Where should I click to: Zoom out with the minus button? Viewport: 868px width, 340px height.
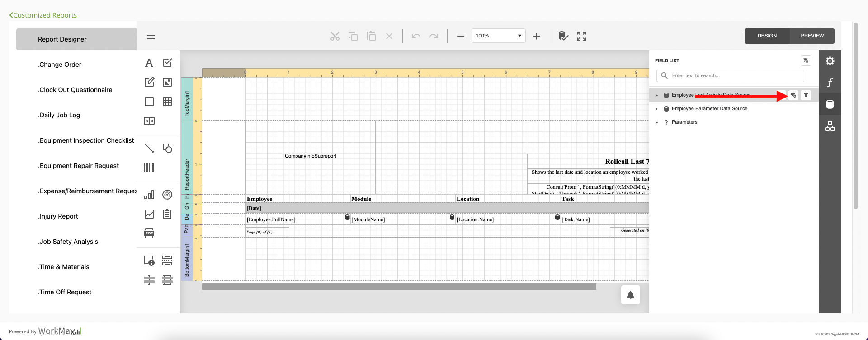point(461,36)
